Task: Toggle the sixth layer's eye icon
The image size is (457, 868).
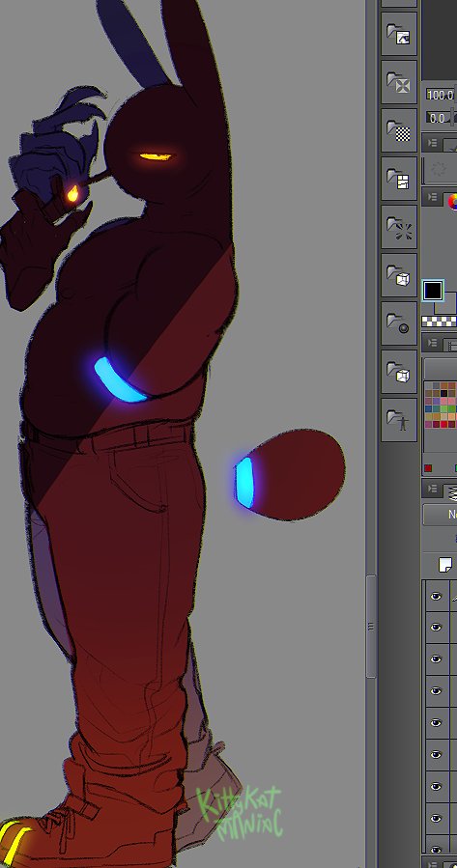Action: (x=437, y=754)
